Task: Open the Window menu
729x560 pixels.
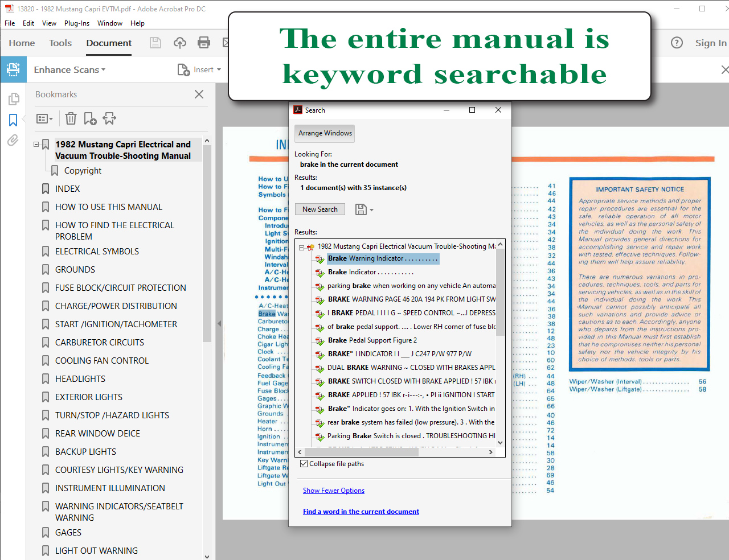Action: pos(110,23)
